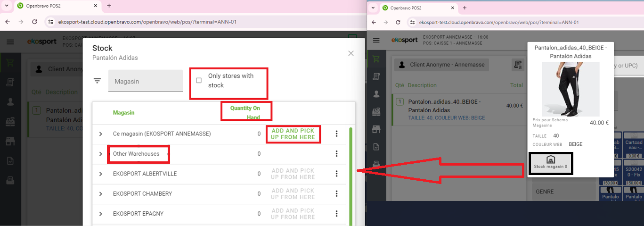Expand the EKOSPORT CHAMBERY row
This screenshot has width=644, height=226.
tap(101, 194)
